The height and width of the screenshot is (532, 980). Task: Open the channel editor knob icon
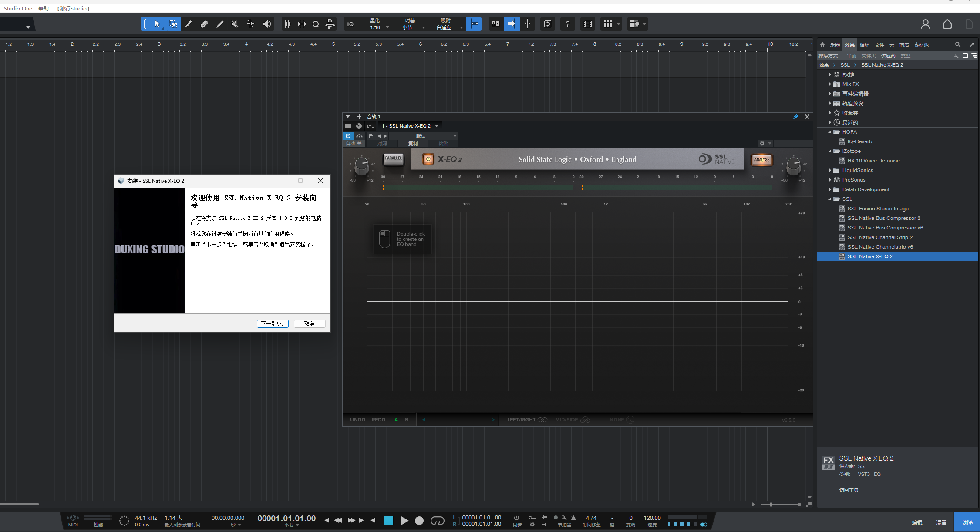point(359,126)
